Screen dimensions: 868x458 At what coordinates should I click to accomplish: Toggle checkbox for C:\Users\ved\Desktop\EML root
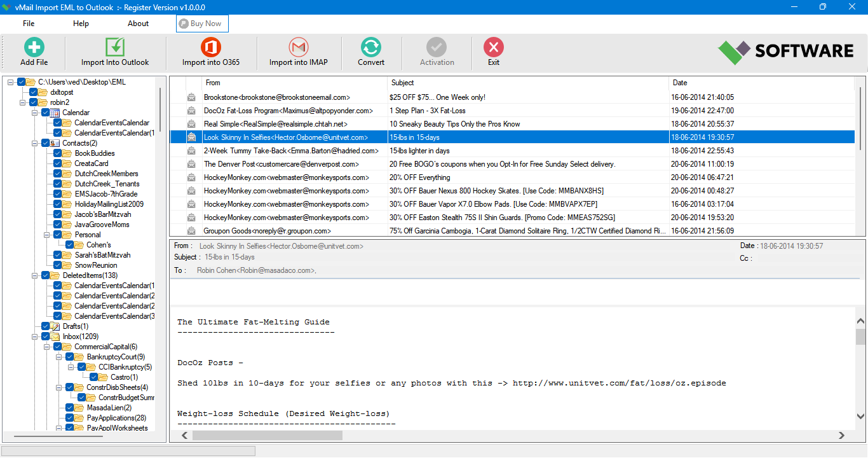(x=22, y=82)
